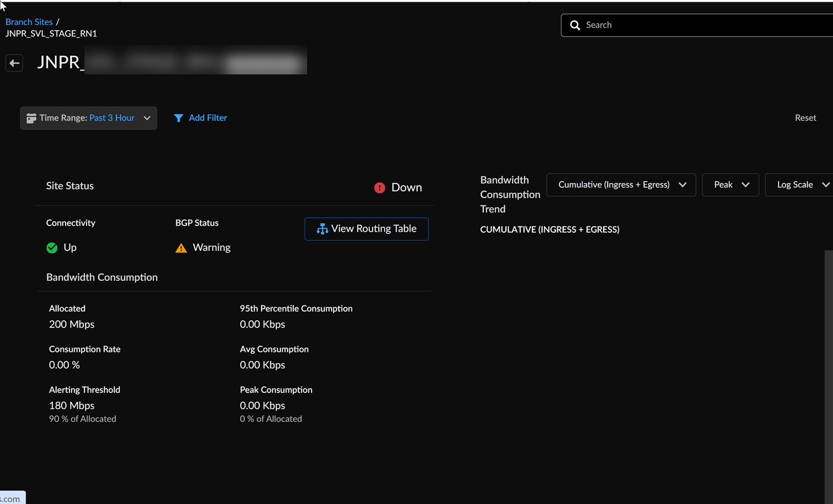Click the Add Filter link text

pyautogui.click(x=208, y=118)
